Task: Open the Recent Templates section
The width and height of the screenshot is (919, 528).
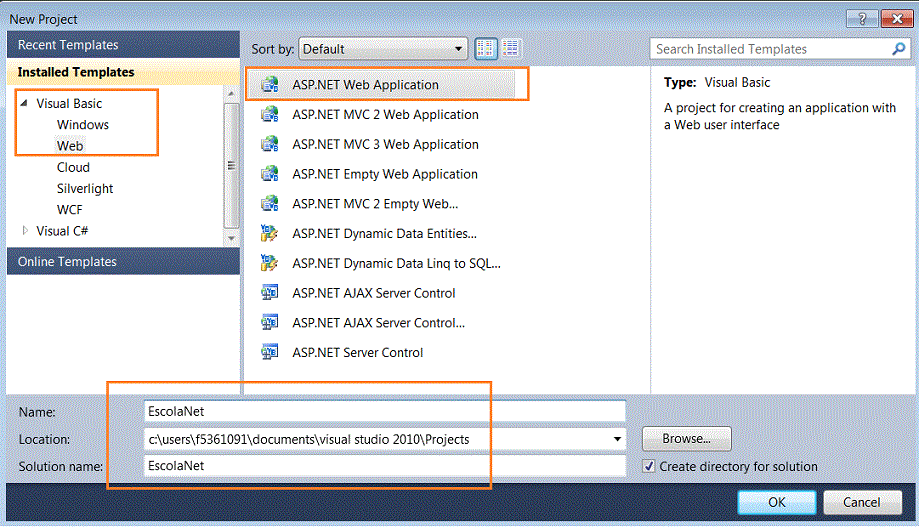Action: click(123, 45)
